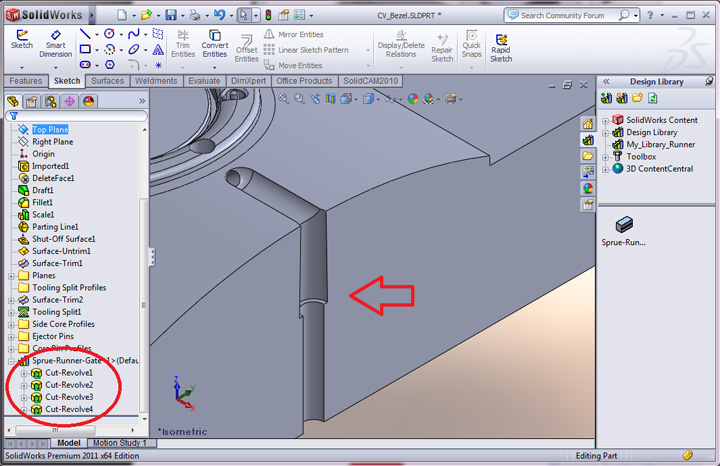Open Display/Delete Relations tool
720x466 pixels.
click(401, 44)
